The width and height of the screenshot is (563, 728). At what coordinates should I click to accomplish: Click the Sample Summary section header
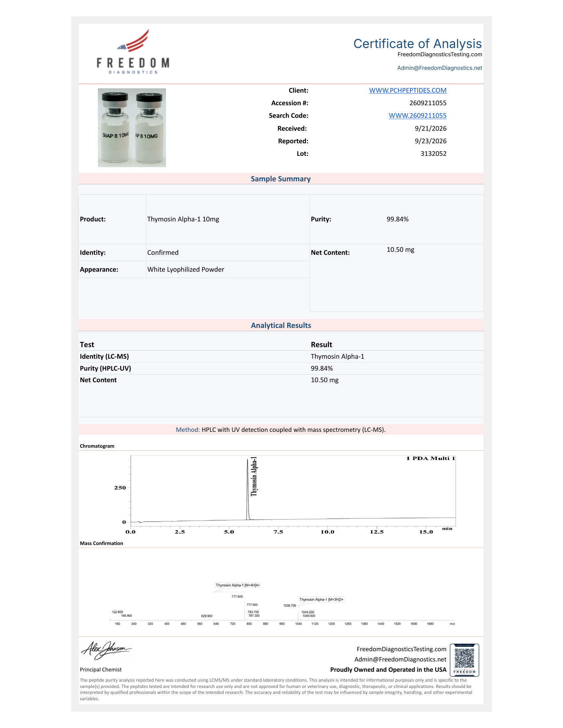tap(281, 179)
